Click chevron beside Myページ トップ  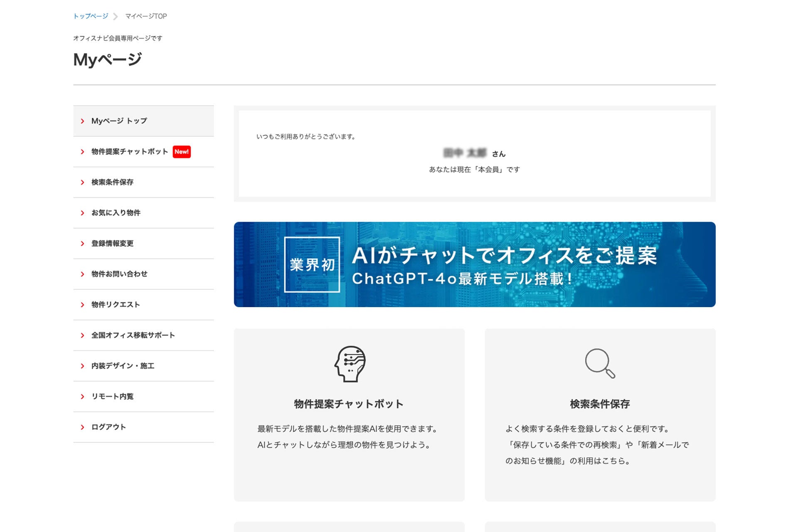[82, 121]
